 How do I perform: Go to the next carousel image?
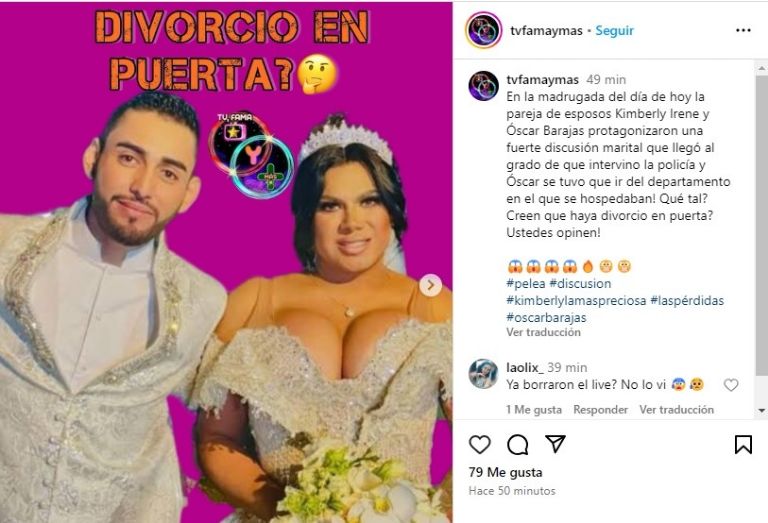431,285
